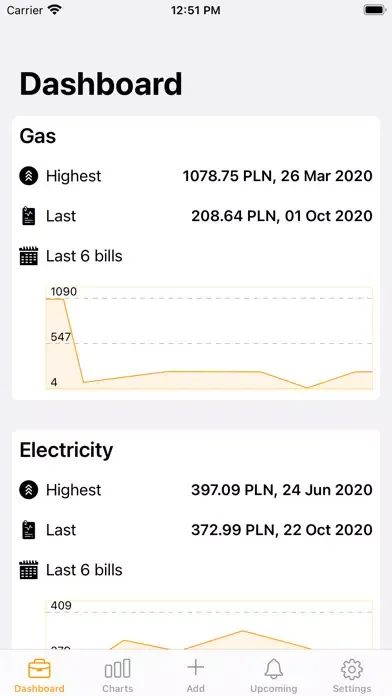Select the Electricity card title
Viewport: 392px width, 696px height.
66,450
